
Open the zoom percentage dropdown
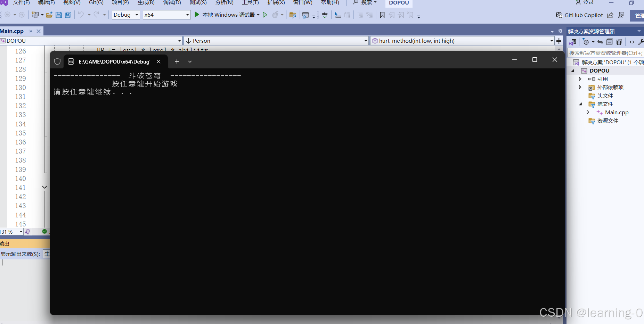[x=21, y=232]
